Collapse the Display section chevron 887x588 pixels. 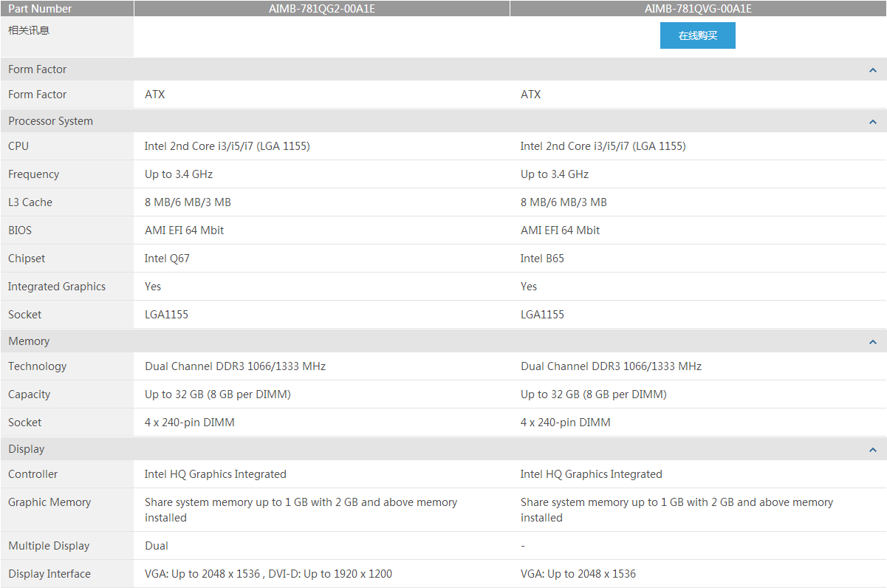pyautogui.click(x=873, y=450)
